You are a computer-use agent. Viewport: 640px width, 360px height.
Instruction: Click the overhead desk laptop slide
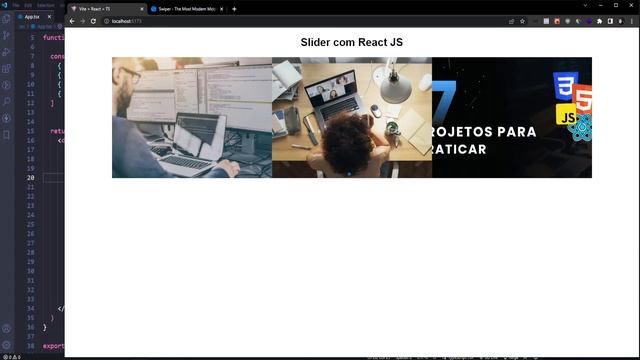click(352, 118)
